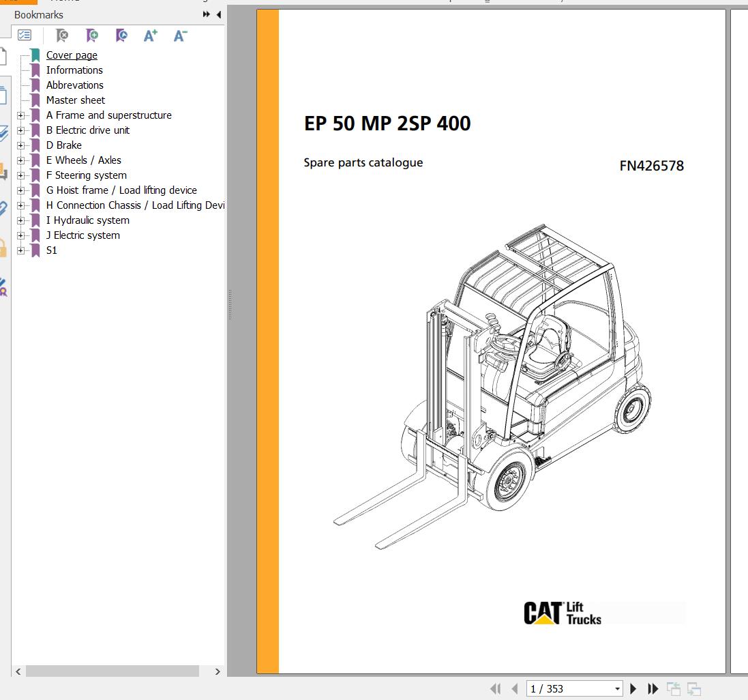Screen dimensions: 748x700
Task: Expand the D Brake bookmark
Action: click(x=20, y=145)
